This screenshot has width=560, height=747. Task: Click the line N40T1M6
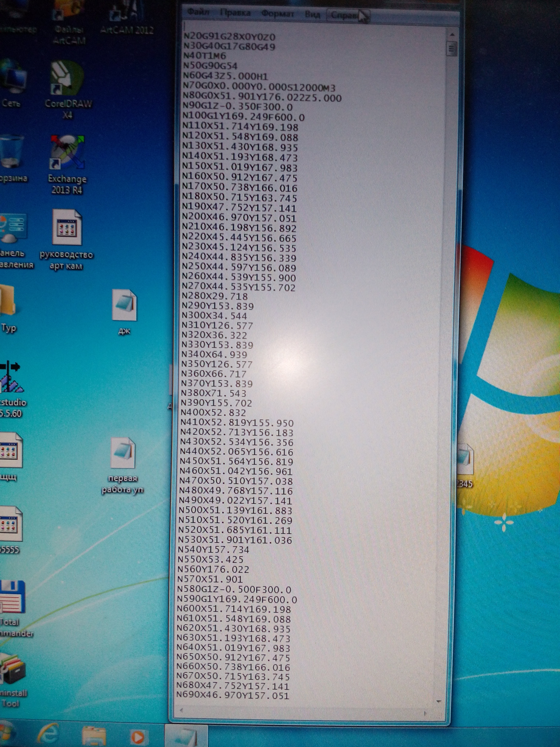(205, 56)
